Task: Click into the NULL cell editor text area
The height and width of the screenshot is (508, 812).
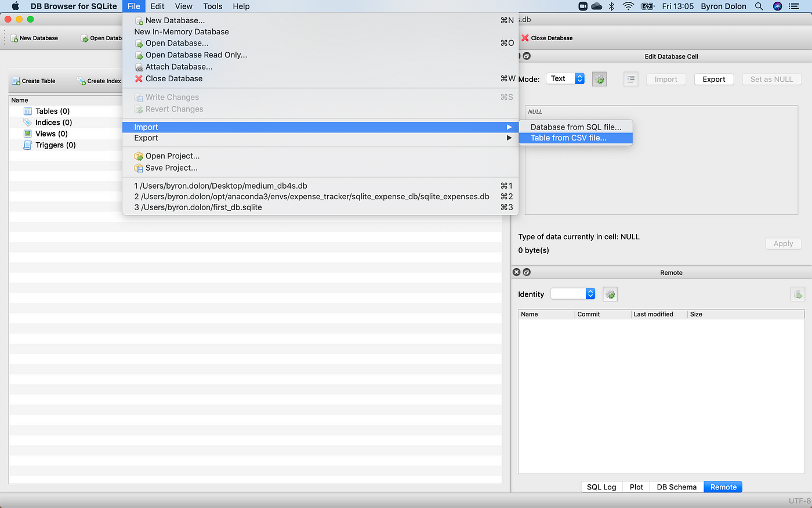Action: tap(661, 160)
